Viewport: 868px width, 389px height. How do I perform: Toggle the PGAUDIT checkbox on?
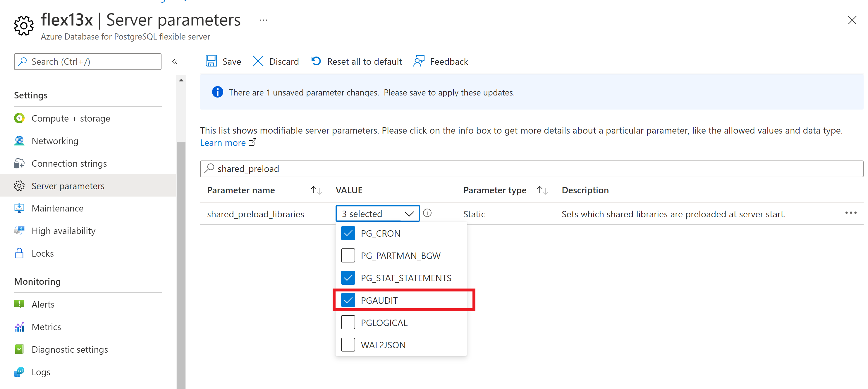pos(348,300)
